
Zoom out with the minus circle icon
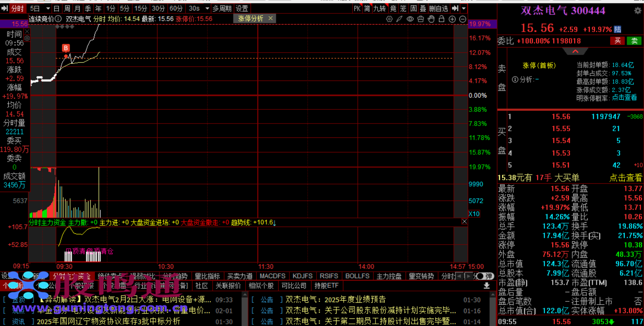pos(462,19)
